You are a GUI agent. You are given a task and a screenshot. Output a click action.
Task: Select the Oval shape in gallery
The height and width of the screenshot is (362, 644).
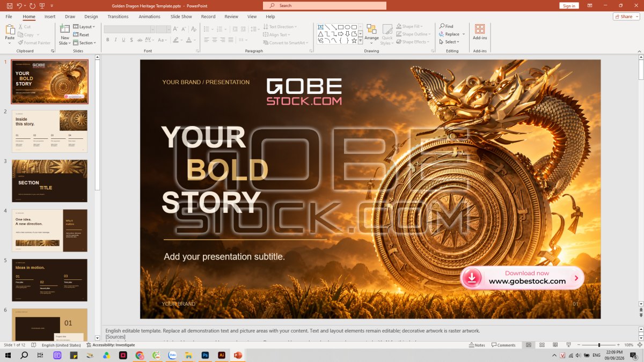[347, 27]
